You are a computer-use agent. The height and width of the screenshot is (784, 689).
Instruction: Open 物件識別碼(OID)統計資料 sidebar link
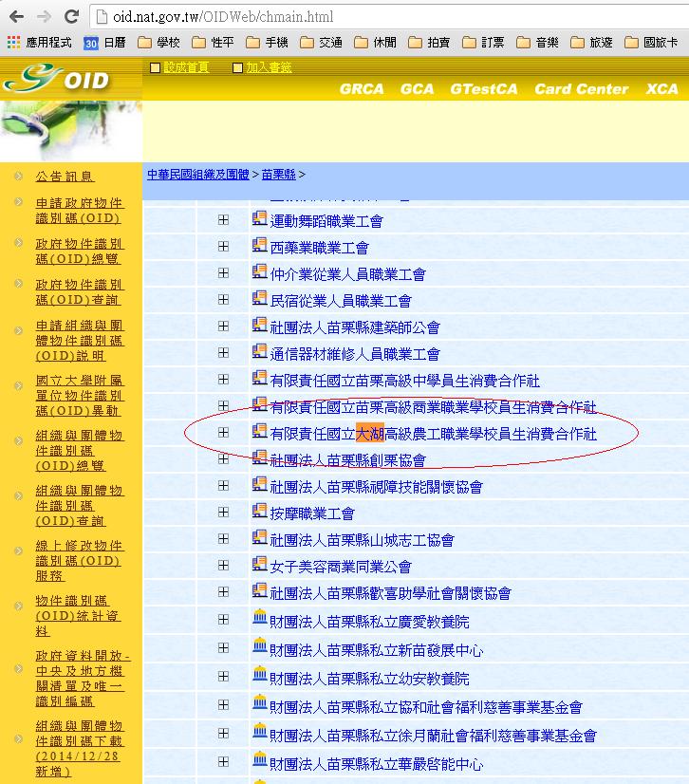pos(79,615)
